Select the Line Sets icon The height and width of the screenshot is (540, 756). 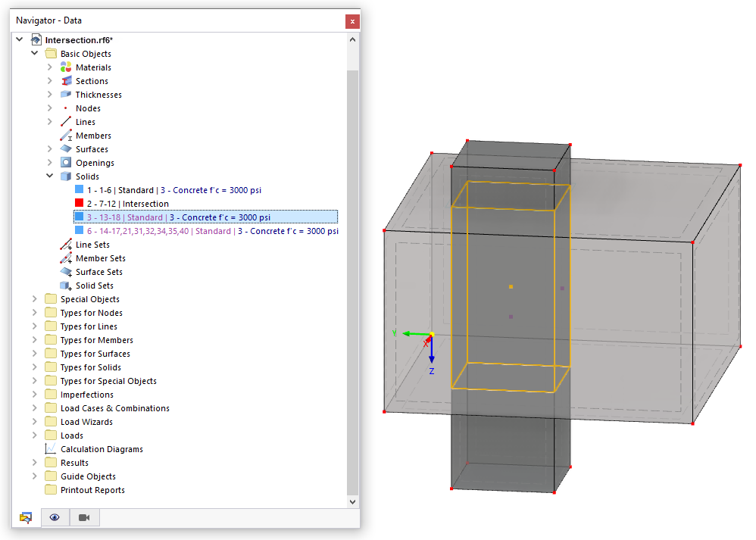pos(66,244)
